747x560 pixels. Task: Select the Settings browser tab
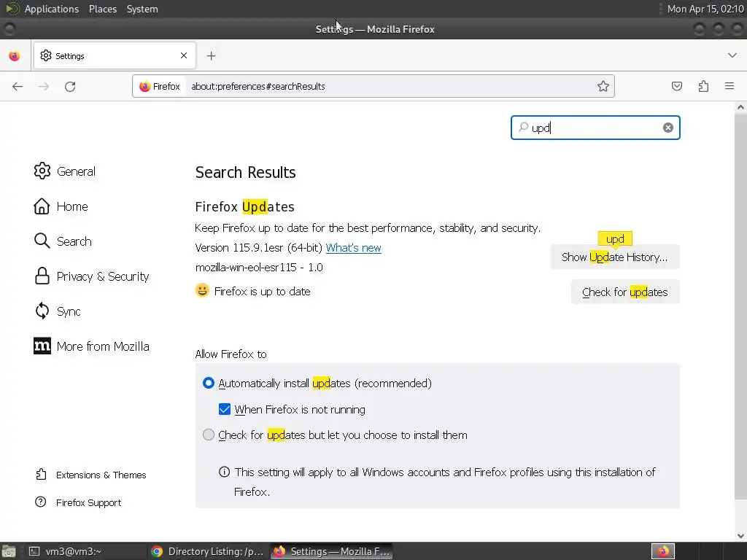[115, 55]
